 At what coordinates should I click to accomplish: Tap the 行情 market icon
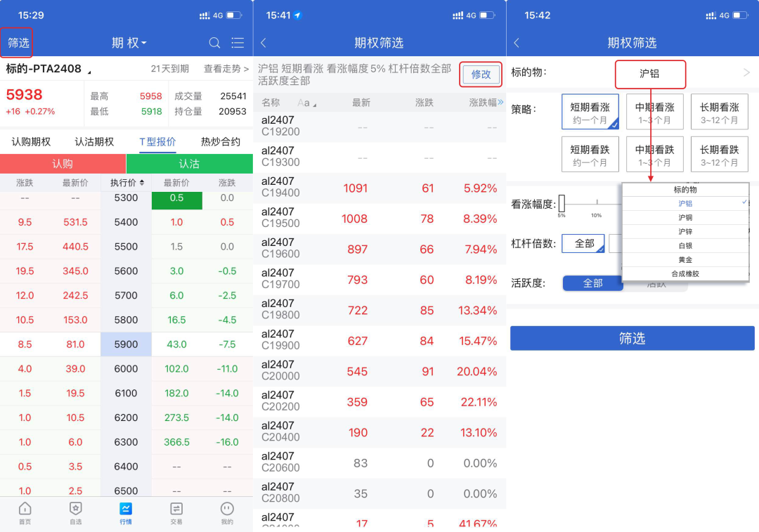(x=126, y=512)
